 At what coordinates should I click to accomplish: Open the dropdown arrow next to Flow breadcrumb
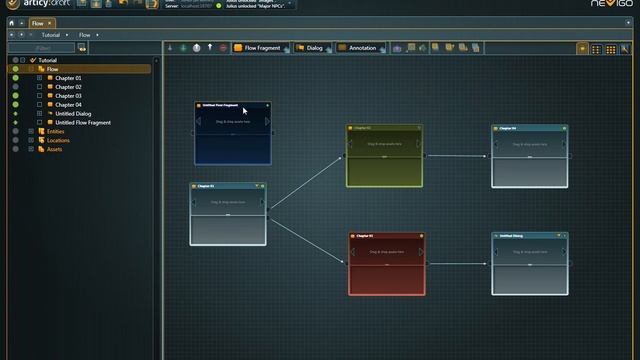97,35
